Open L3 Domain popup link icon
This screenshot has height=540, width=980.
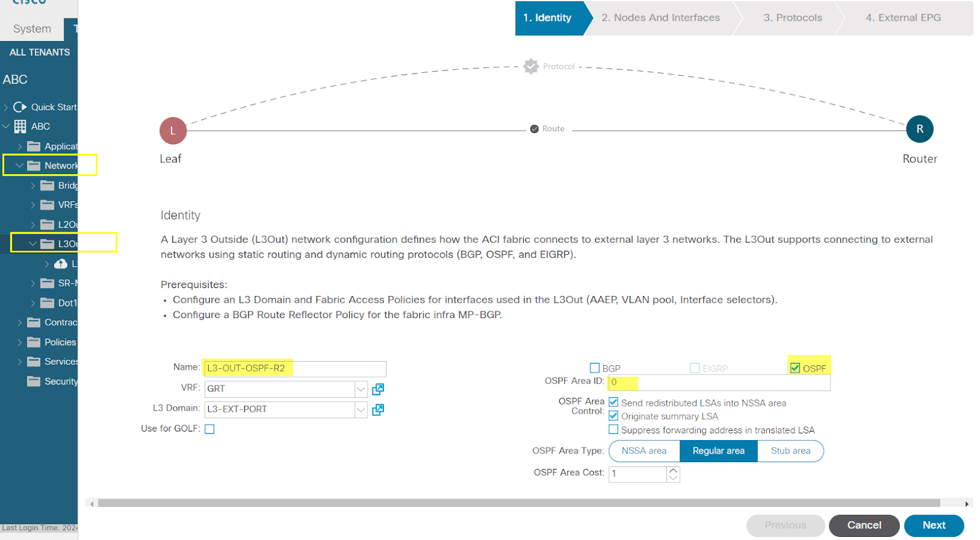[378, 409]
